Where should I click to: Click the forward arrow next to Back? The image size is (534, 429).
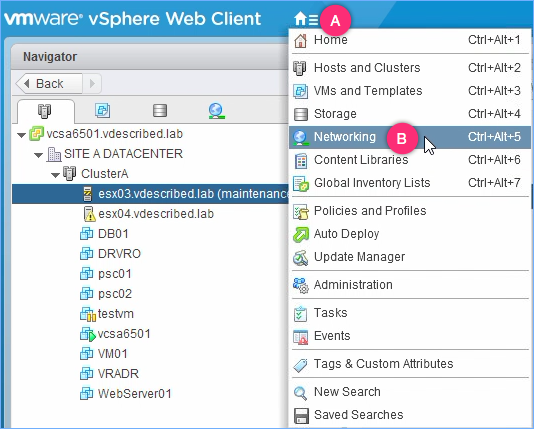[92, 83]
